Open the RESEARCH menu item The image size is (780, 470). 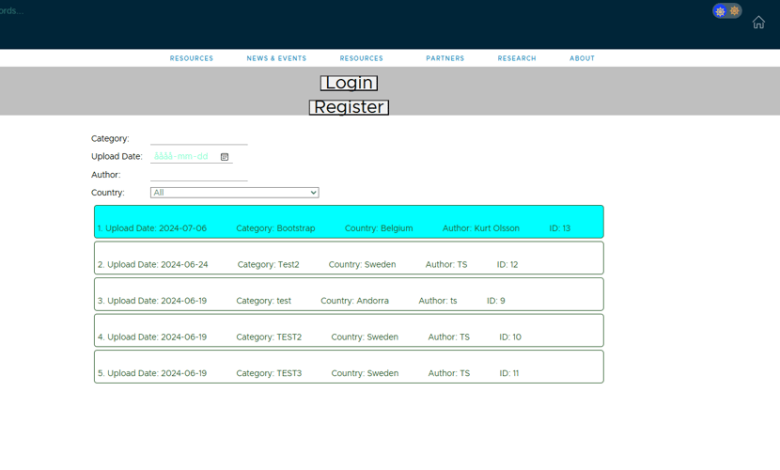[x=517, y=58]
